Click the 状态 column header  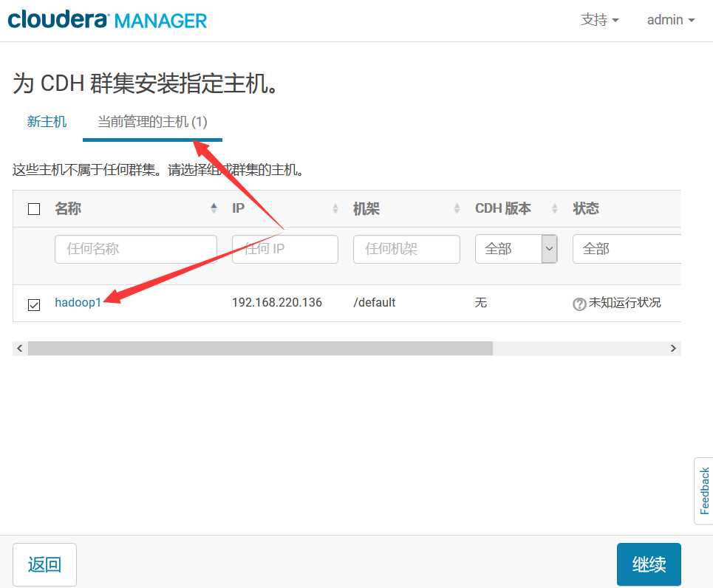586,208
